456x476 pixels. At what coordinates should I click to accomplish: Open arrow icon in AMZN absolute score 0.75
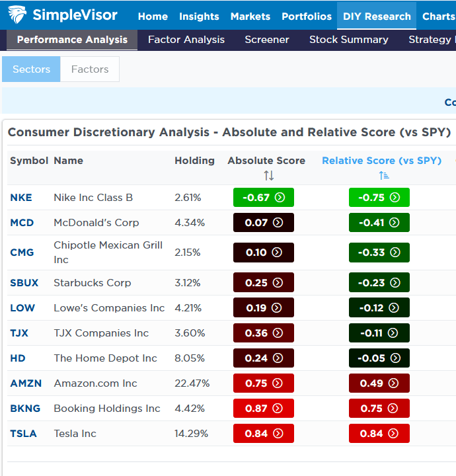tap(278, 383)
